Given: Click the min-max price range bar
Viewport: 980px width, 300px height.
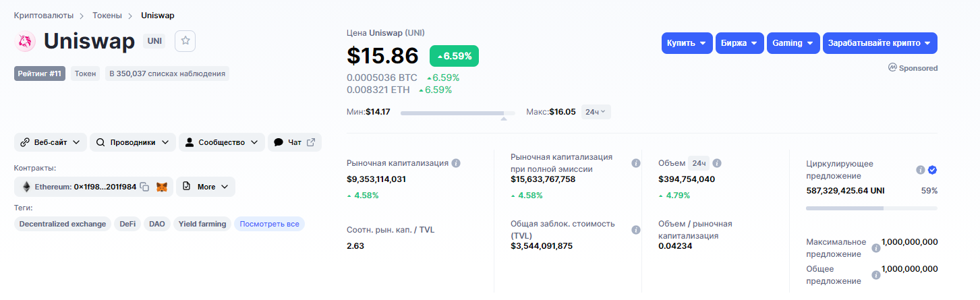Looking at the screenshot, I should tap(458, 113).
